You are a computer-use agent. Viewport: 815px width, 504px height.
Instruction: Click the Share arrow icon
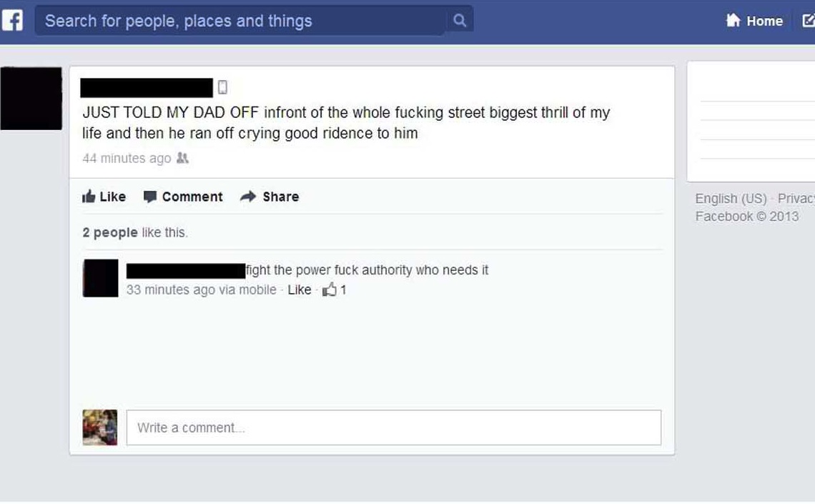[248, 197]
